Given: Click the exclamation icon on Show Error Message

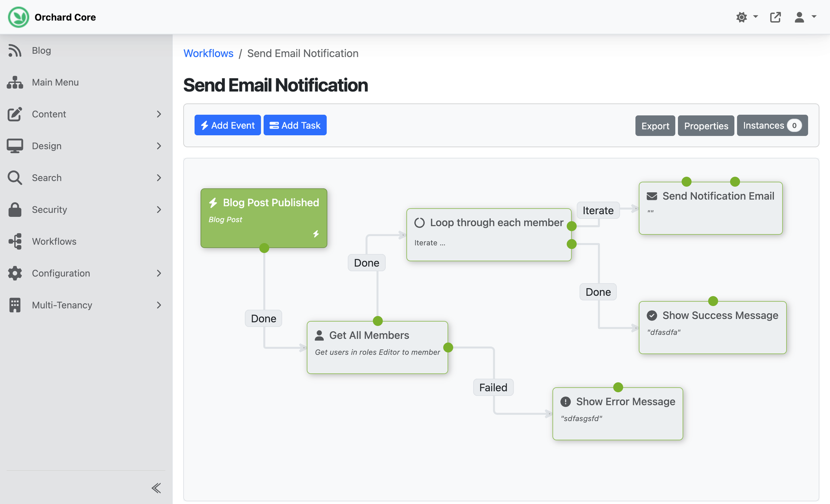Looking at the screenshot, I should point(565,402).
